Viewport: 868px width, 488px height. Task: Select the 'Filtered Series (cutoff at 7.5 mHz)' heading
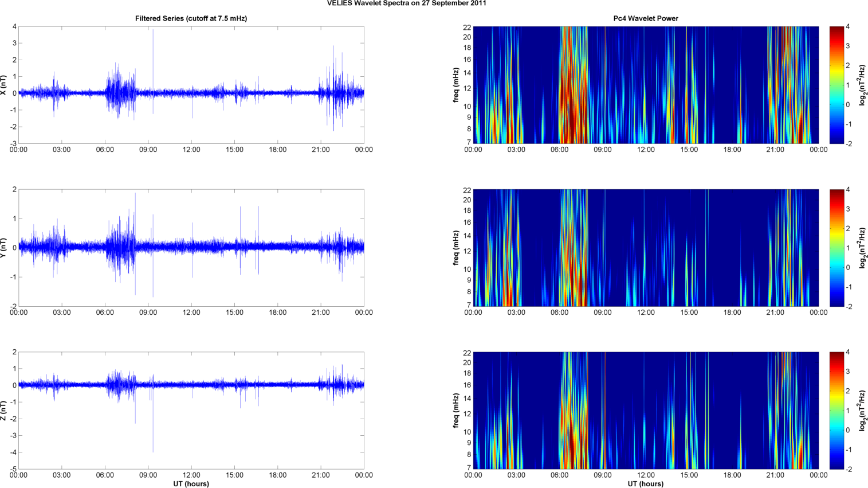tap(191, 18)
